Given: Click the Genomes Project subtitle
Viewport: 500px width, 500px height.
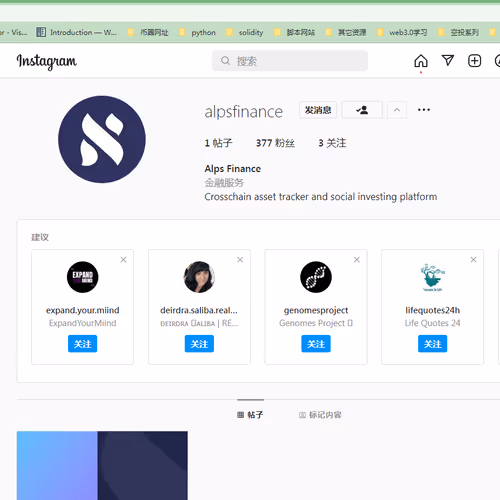Looking at the screenshot, I should 316,323.
